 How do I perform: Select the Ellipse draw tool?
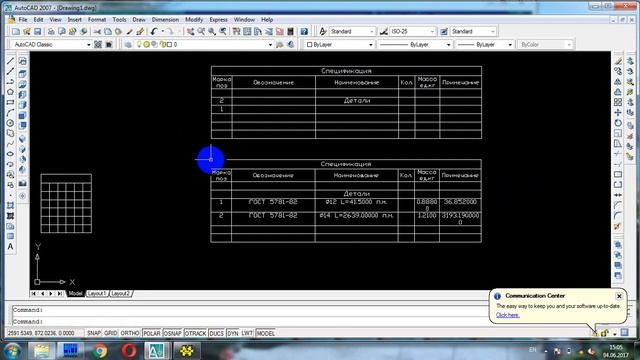tap(11, 154)
